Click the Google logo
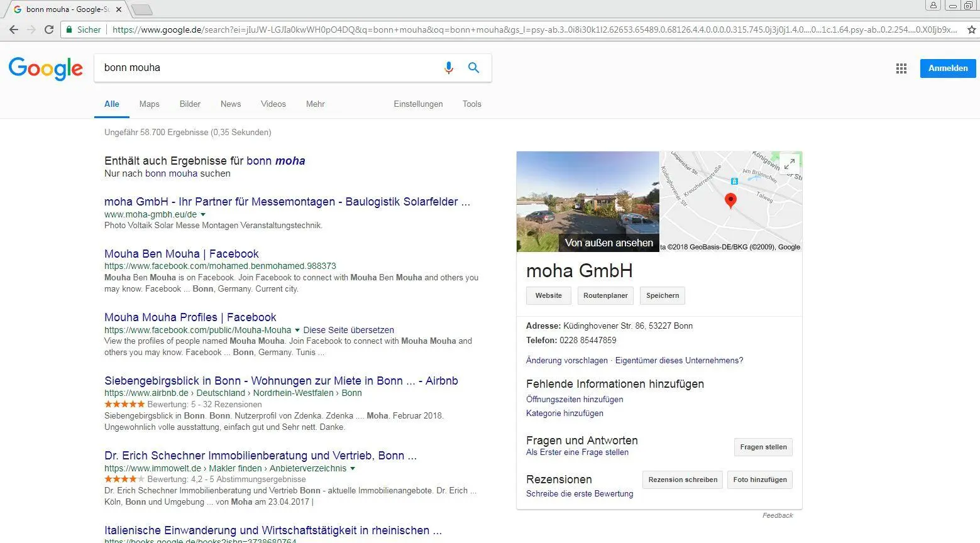The height and width of the screenshot is (543, 980). pyautogui.click(x=45, y=69)
